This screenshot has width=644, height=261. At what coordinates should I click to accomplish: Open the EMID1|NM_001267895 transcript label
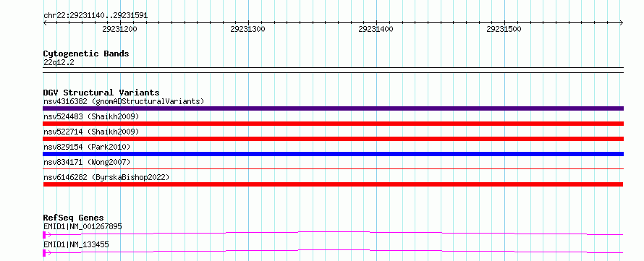pos(82,226)
